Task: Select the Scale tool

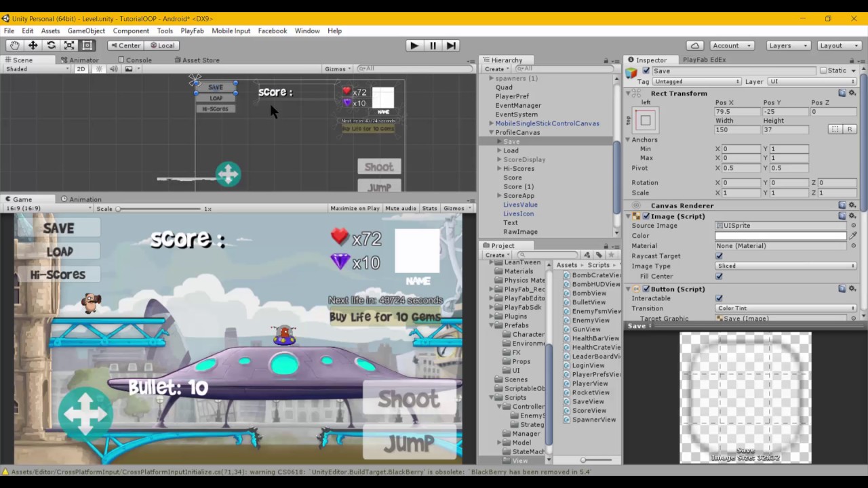Action: [69, 45]
